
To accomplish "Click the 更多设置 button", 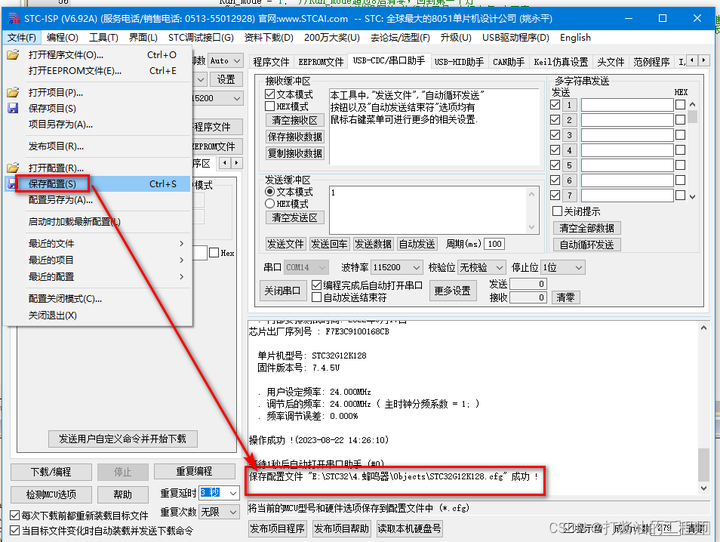I will [x=452, y=291].
